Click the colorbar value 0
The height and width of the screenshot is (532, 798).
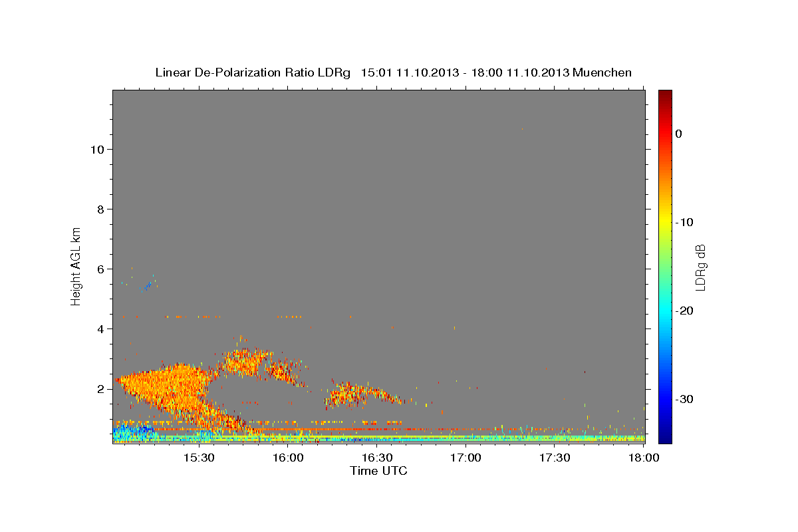679,134
